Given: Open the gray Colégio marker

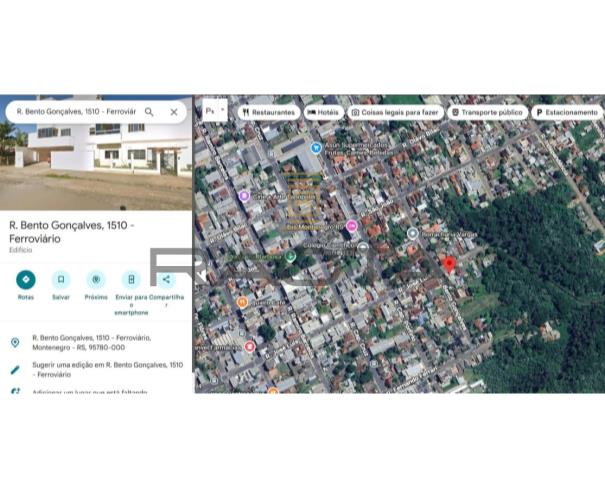Looking at the screenshot, I should tap(362, 247).
